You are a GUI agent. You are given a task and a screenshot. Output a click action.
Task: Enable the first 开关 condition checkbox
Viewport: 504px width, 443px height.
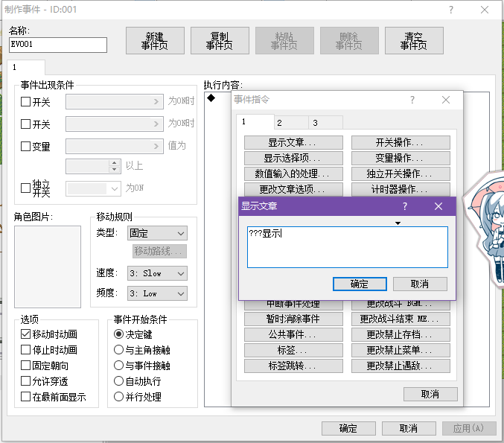[x=25, y=101]
